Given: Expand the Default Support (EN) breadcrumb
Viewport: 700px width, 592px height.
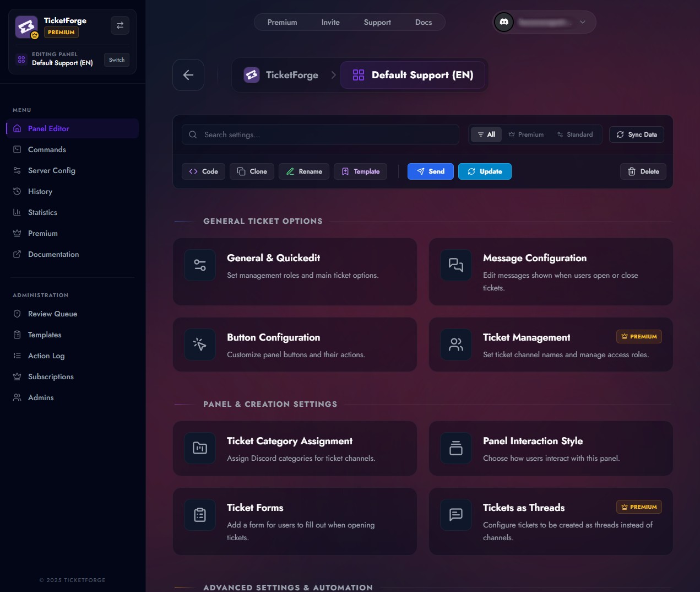Looking at the screenshot, I should pyautogui.click(x=413, y=75).
